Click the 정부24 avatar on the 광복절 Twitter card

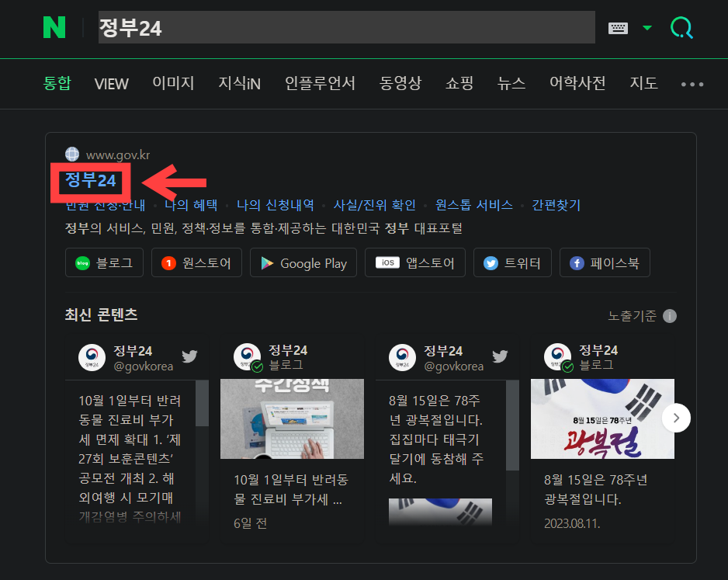(402, 357)
